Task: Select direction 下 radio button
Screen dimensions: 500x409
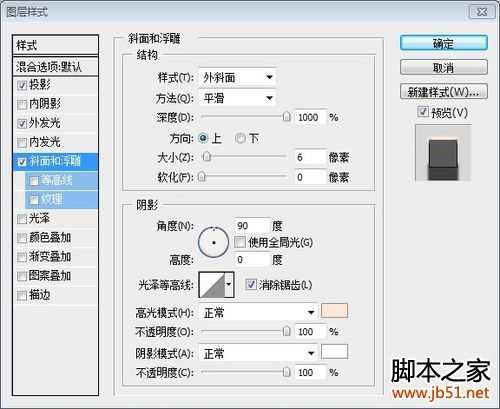Action: click(240, 138)
